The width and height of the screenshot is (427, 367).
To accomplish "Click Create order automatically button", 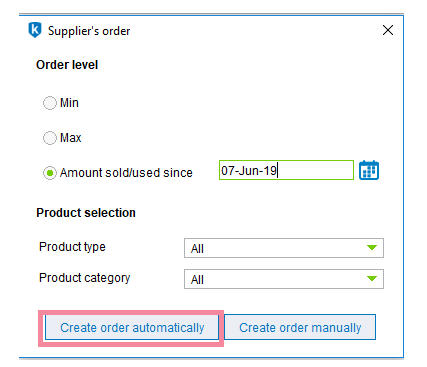I will 132,328.
